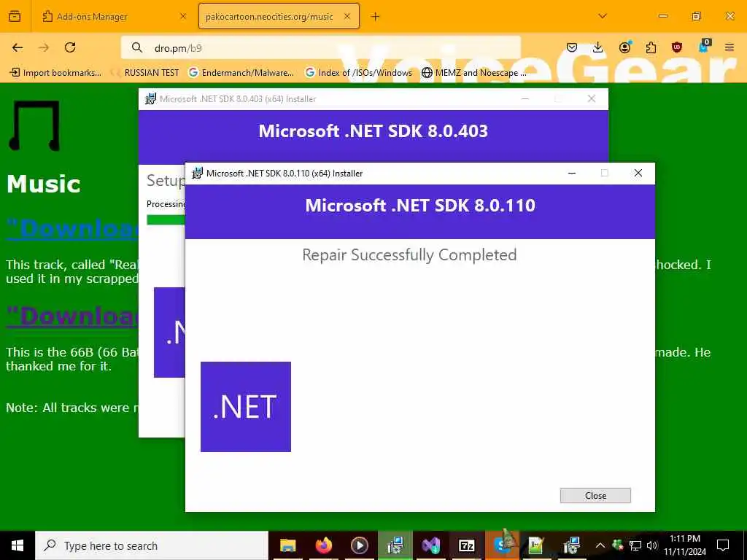Close the 8.0.110 installer with the X button
The image size is (747, 560).
click(x=638, y=174)
